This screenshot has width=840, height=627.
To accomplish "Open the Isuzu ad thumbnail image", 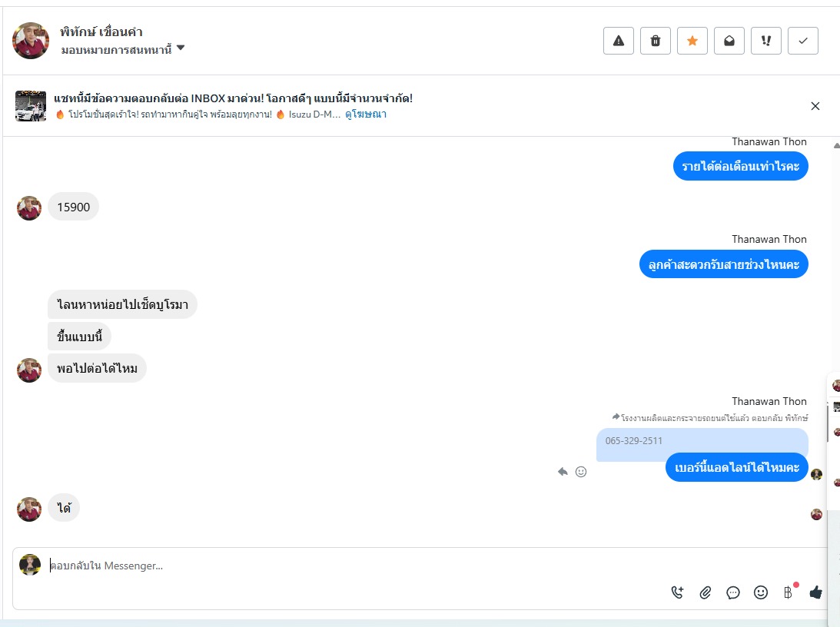I will [x=31, y=106].
